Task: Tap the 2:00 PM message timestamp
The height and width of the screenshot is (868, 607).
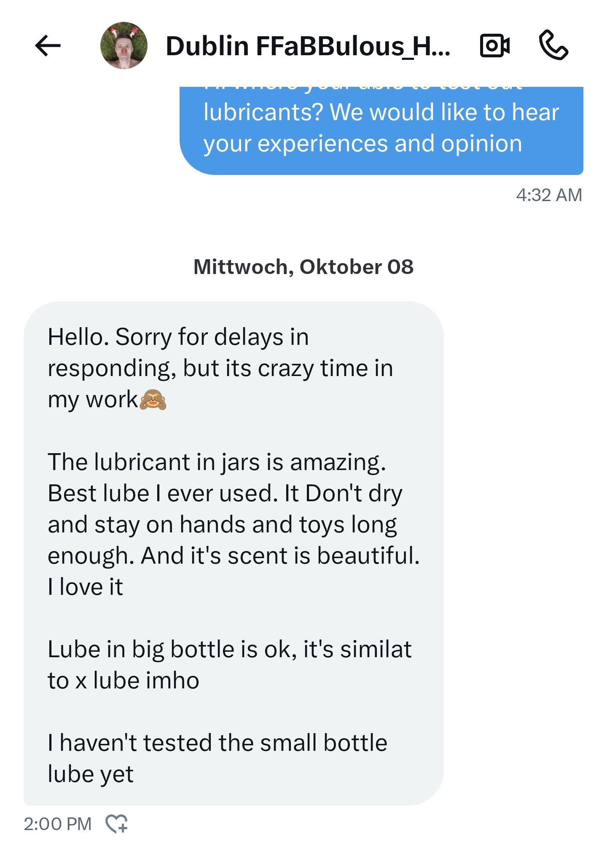Action: (x=58, y=824)
